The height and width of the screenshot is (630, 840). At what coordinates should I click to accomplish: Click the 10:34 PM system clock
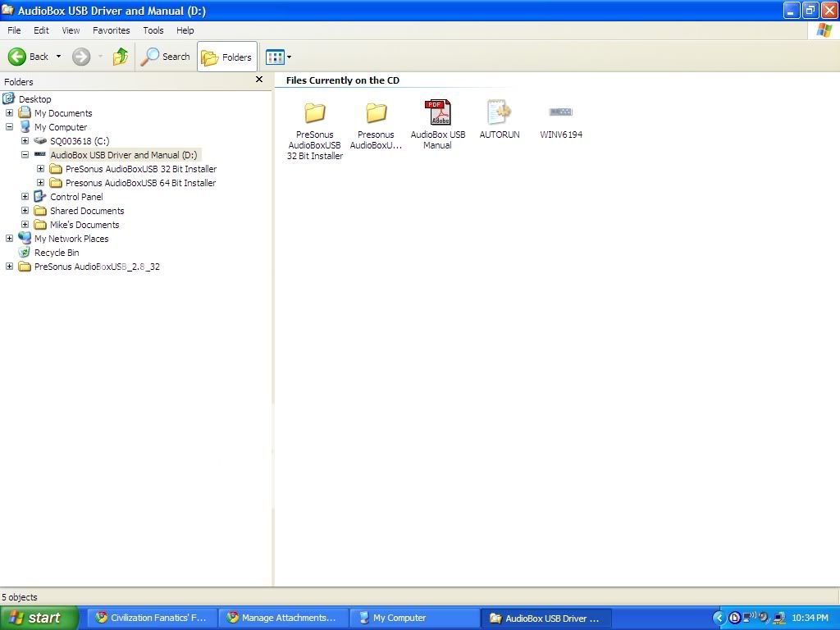(x=810, y=618)
